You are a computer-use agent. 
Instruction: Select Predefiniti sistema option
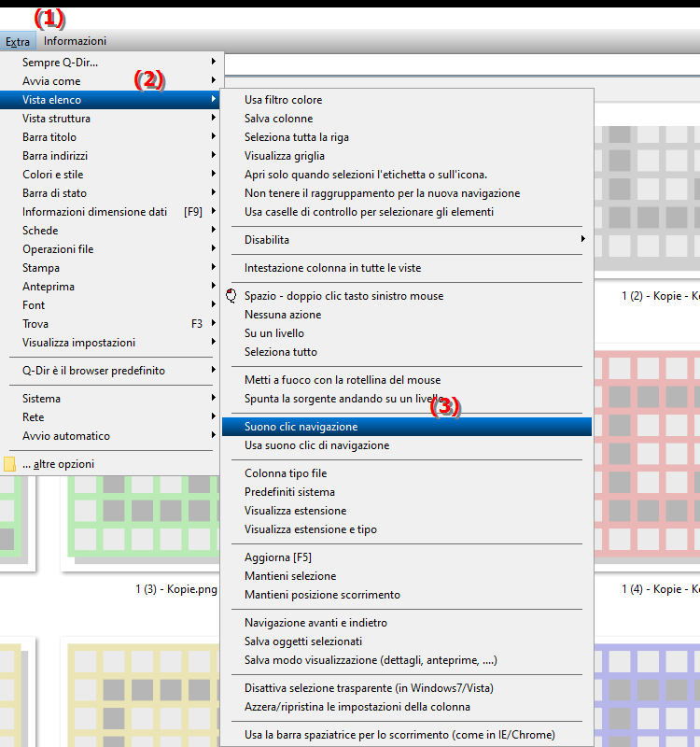point(407,492)
